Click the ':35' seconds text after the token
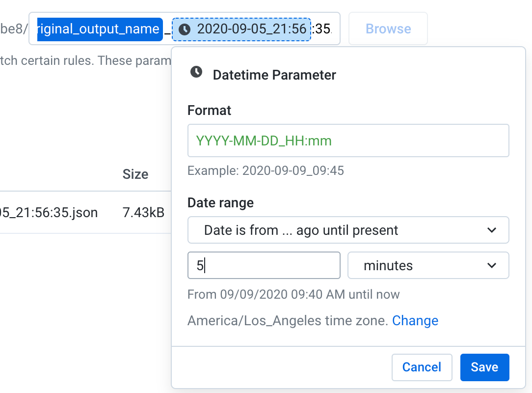The width and height of the screenshot is (532, 393). pyautogui.click(x=322, y=29)
